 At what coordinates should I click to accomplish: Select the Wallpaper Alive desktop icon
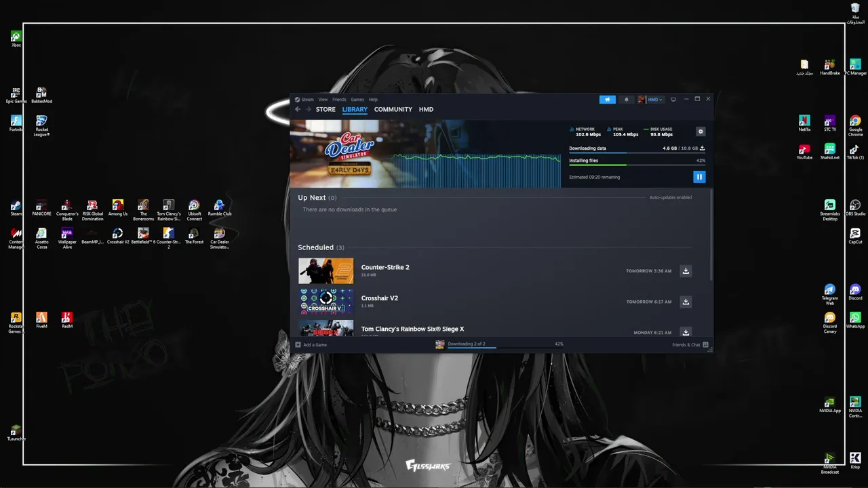[x=67, y=237]
